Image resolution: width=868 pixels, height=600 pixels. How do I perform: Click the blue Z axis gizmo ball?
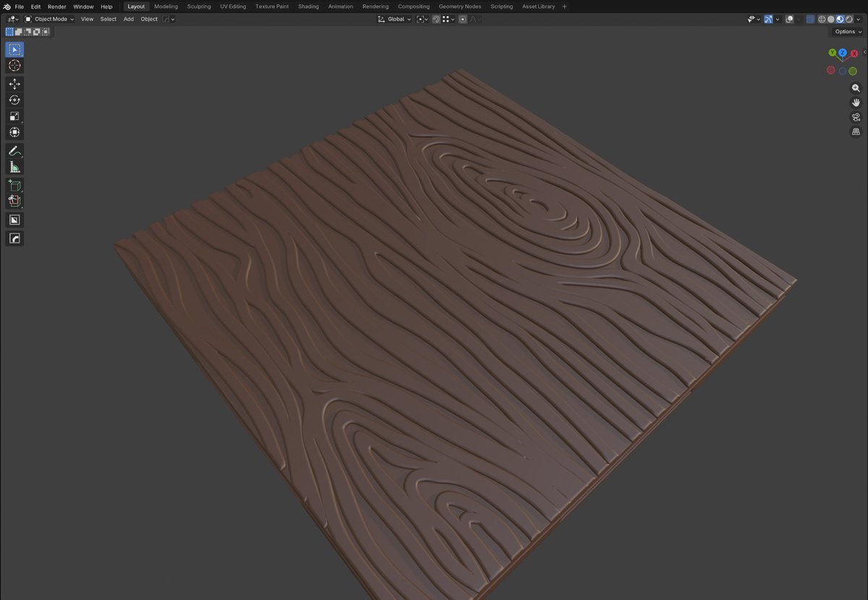coord(843,52)
